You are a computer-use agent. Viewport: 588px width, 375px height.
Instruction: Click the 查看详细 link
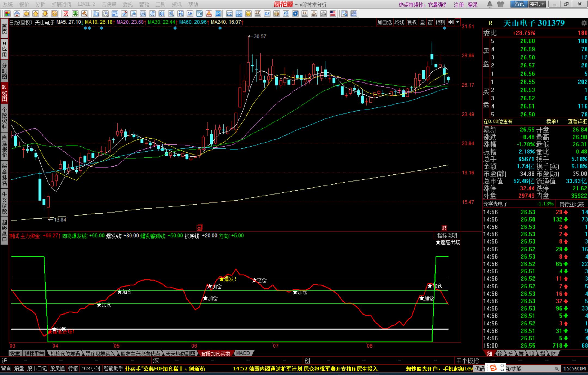click(577, 122)
